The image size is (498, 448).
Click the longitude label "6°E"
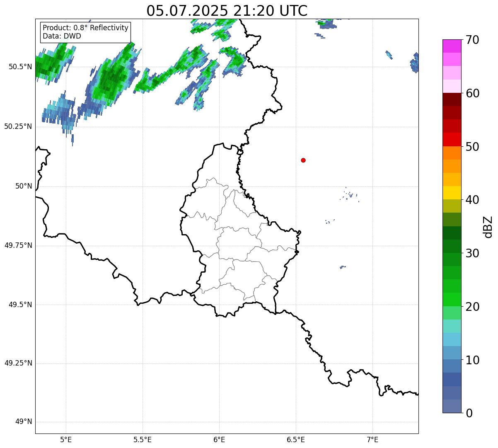[219, 440]
